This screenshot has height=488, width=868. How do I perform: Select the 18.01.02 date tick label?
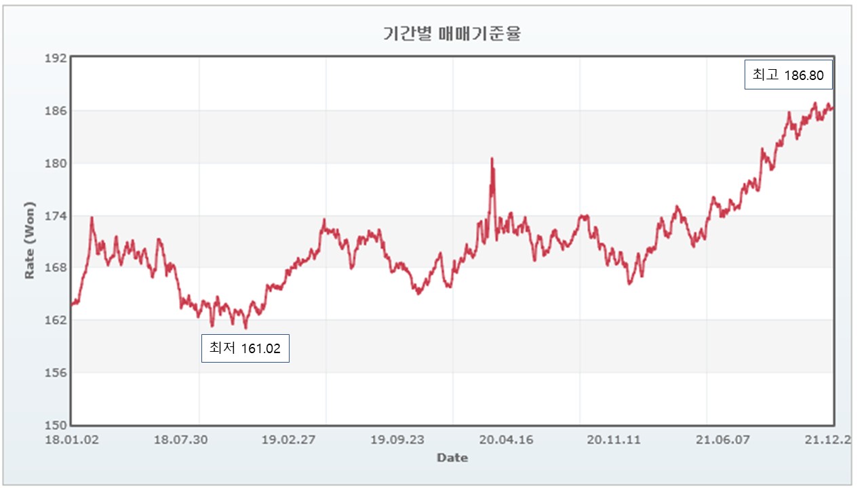(x=71, y=439)
